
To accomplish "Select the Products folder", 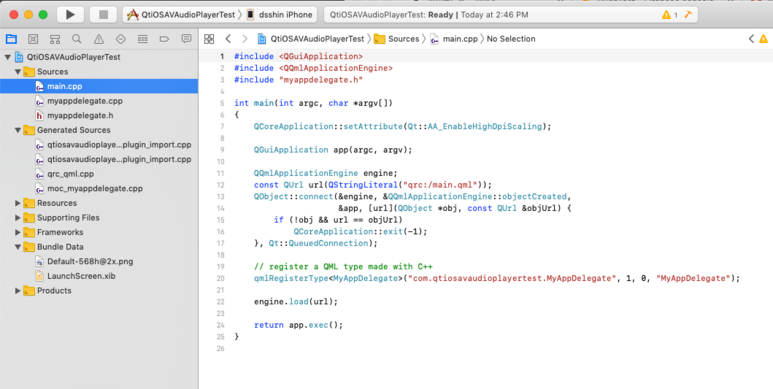I will point(54,291).
